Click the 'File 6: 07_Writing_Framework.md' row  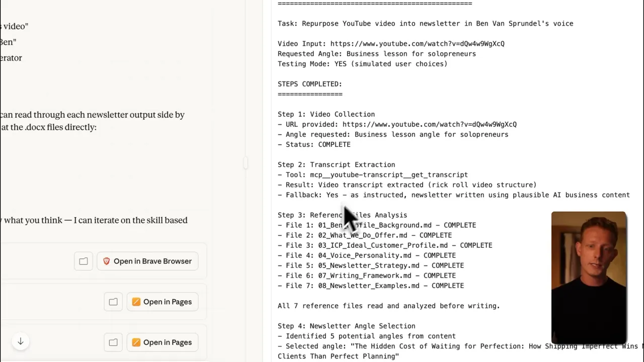(367, 276)
